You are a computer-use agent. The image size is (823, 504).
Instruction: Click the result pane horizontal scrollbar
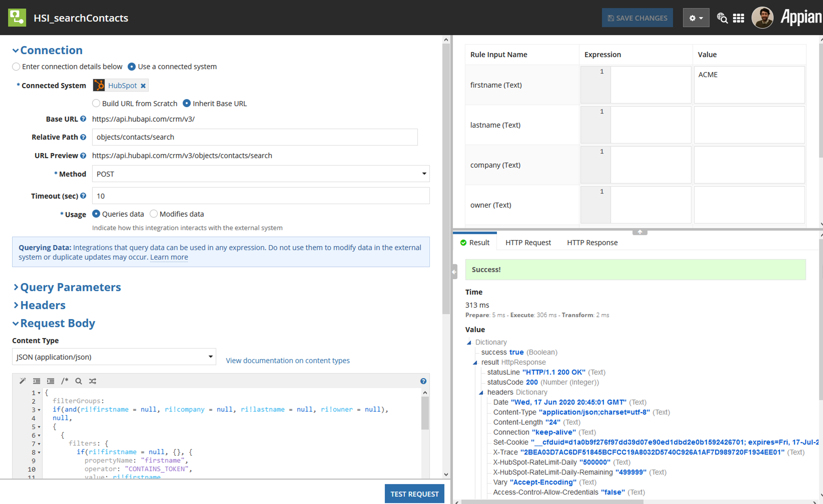click(x=553, y=502)
